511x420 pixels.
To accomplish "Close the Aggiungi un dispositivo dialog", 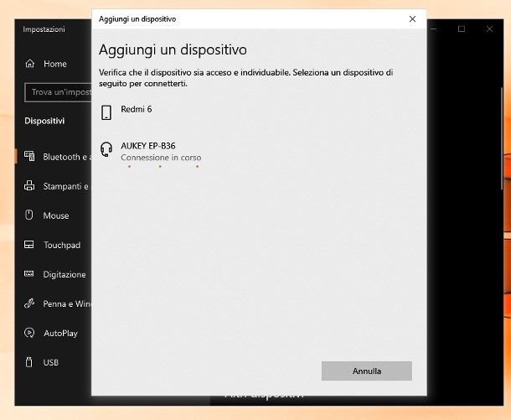I will (413, 19).
